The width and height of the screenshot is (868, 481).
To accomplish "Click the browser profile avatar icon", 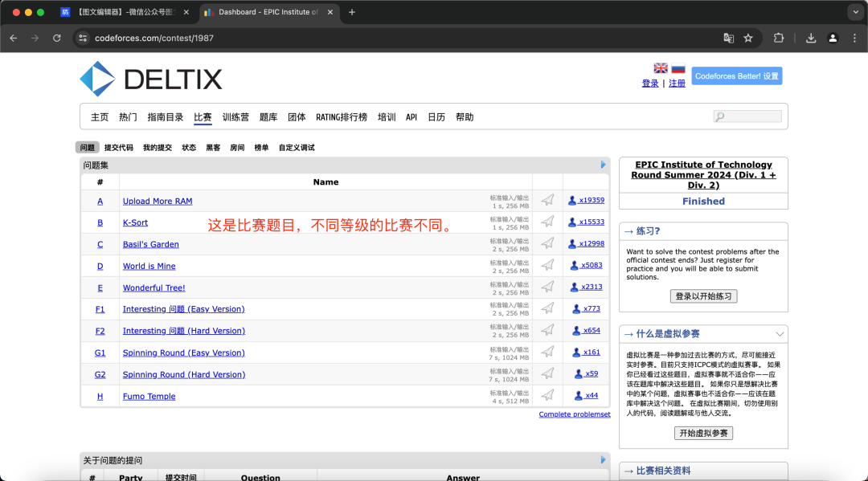I will pyautogui.click(x=833, y=37).
